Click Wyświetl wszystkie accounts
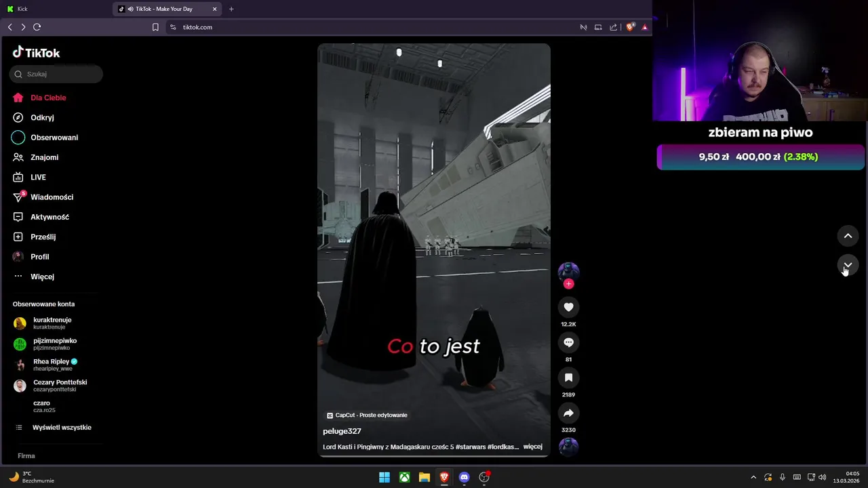 (x=54, y=428)
